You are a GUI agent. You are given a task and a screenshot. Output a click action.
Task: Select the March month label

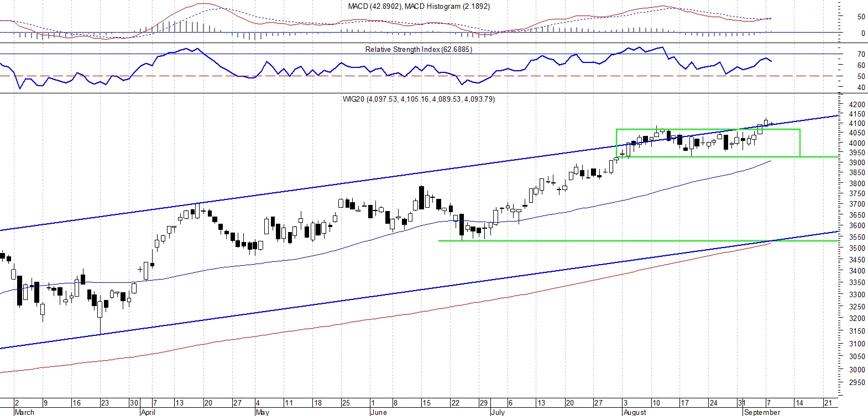pyautogui.click(x=24, y=412)
